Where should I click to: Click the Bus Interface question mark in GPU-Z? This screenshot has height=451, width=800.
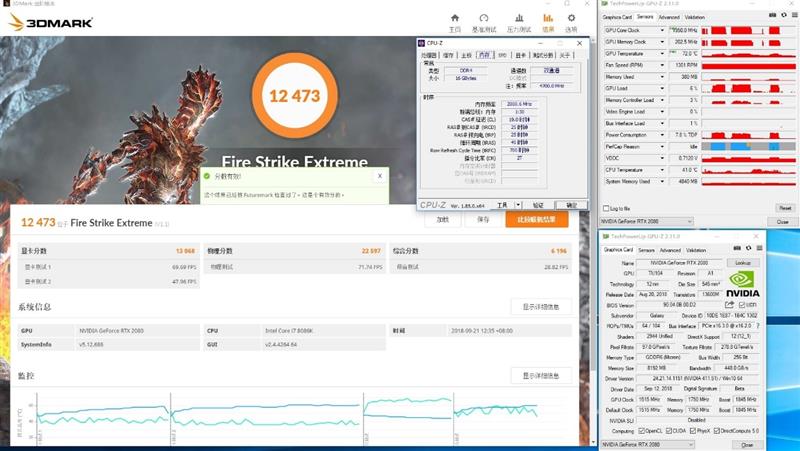pyautogui.click(x=758, y=325)
